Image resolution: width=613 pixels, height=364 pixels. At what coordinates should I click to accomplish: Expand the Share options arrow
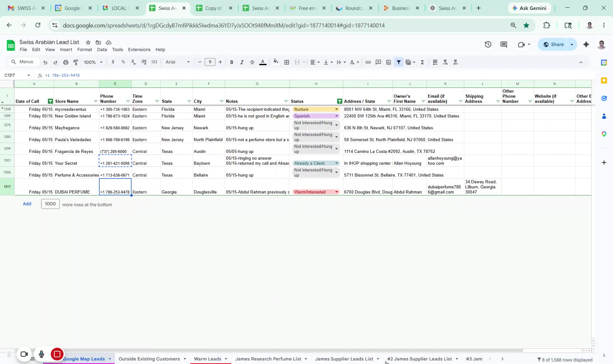(572, 44)
